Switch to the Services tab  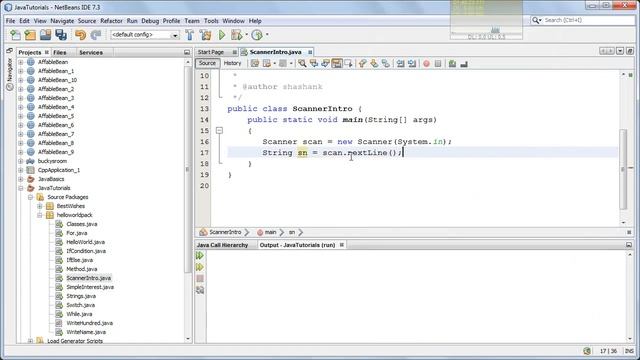pyautogui.click(x=91, y=52)
